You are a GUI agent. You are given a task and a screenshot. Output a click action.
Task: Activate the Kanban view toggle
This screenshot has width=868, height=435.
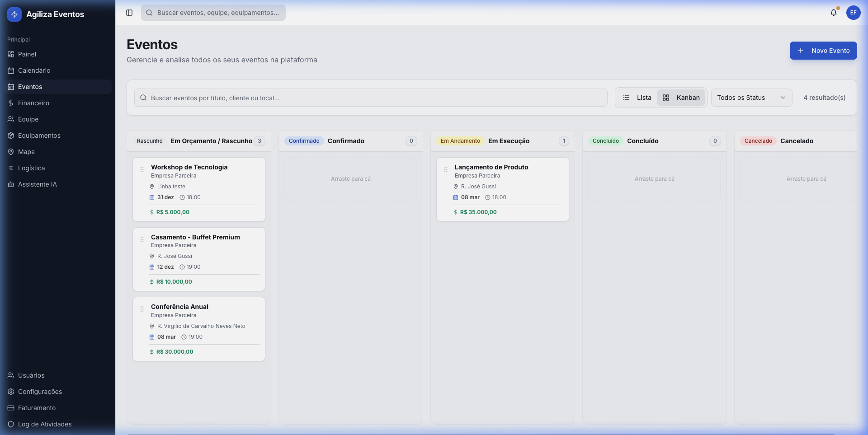[682, 97]
